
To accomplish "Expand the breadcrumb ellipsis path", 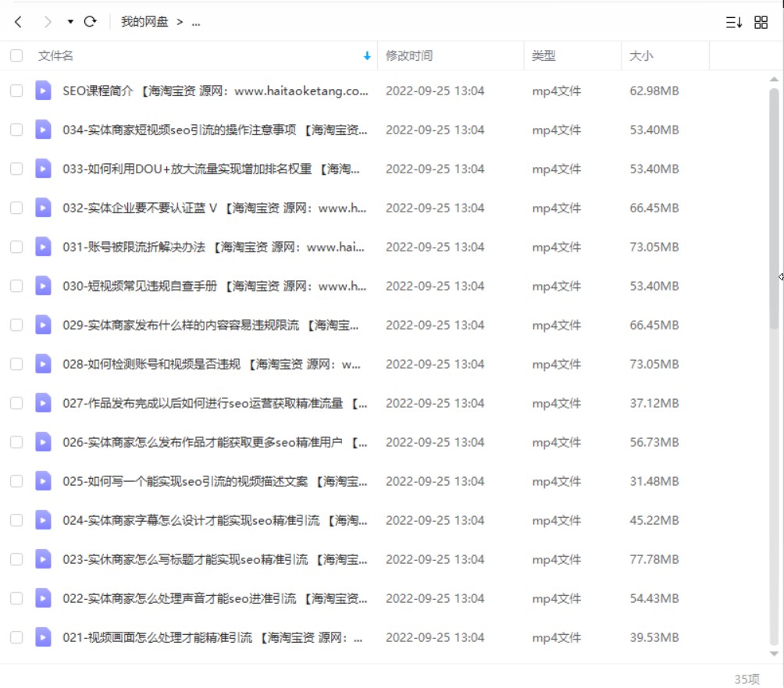I will pos(196,23).
